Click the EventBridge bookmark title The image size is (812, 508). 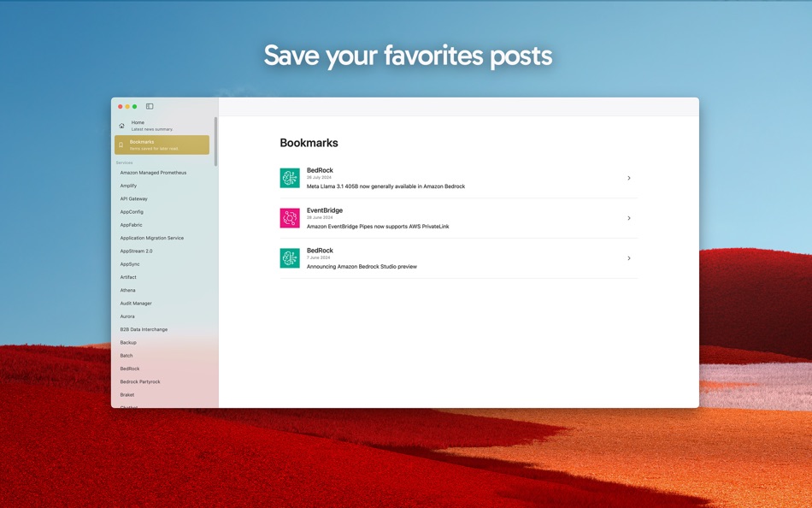pyautogui.click(x=325, y=210)
